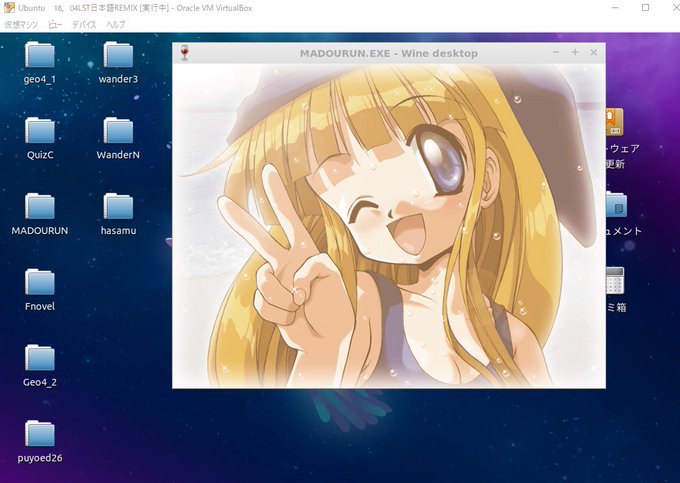This screenshot has width=680, height=483.
Task: Click the Fnovel folder label
Action: [40, 307]
